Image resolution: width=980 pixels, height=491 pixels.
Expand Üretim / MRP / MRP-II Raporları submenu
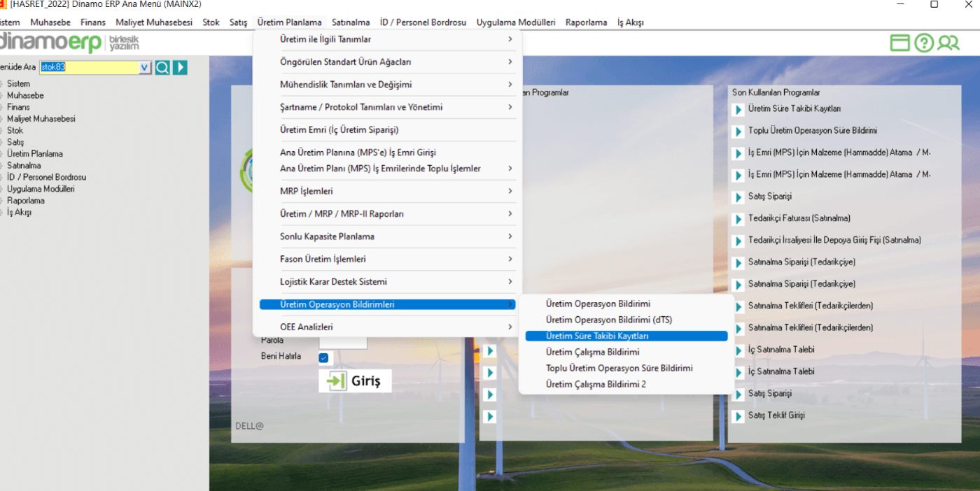387,214
